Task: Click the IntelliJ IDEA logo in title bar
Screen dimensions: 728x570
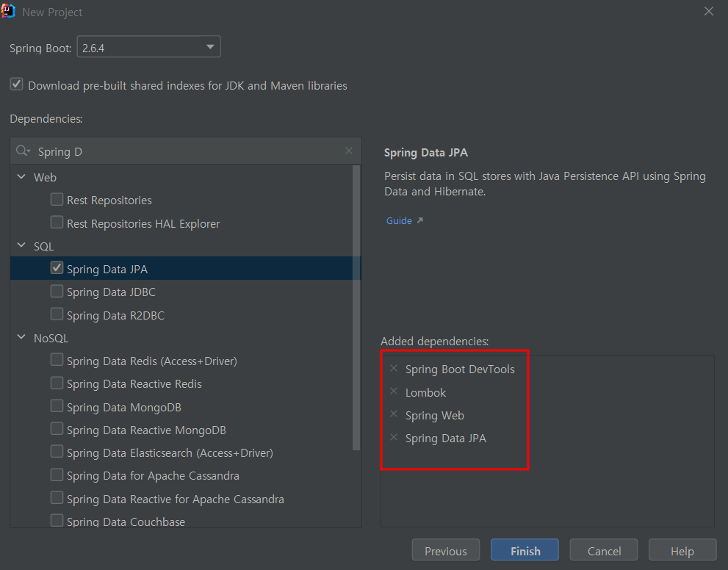Action: 8,11
